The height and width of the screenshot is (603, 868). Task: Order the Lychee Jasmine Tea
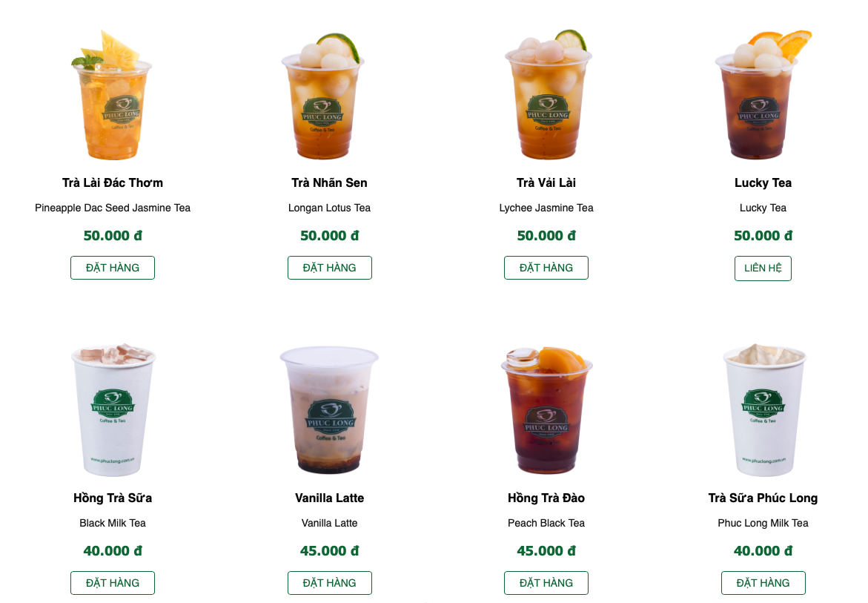pos(546,268)
